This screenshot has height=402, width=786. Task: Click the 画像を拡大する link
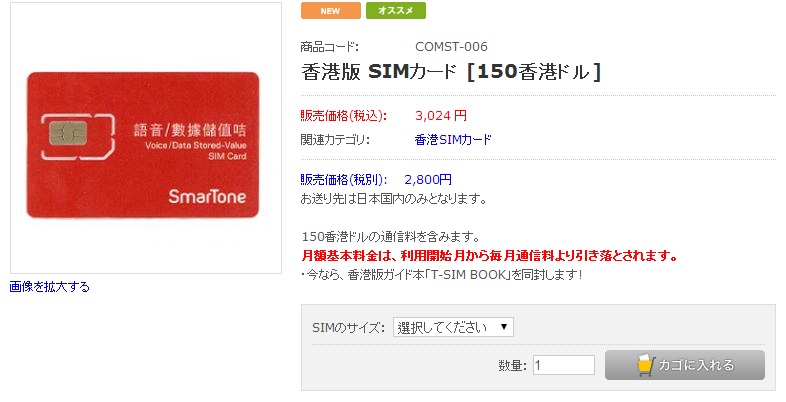point(49,287)
